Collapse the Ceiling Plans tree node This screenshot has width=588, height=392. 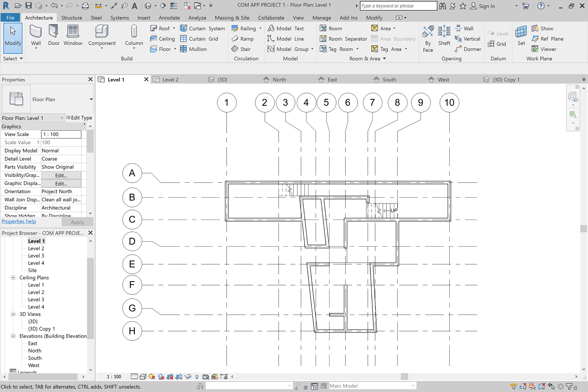[13, 277]
